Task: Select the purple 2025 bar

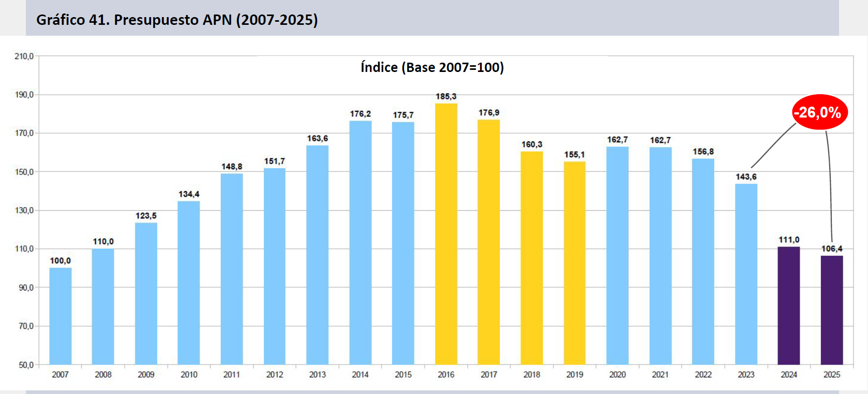Action: pyautogui.click(x=831, y=310)
